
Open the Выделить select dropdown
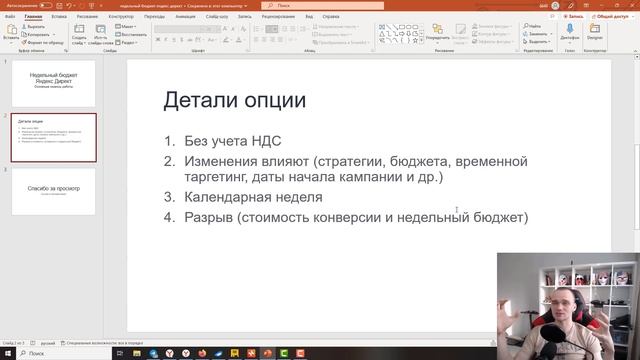pos(537,42)
